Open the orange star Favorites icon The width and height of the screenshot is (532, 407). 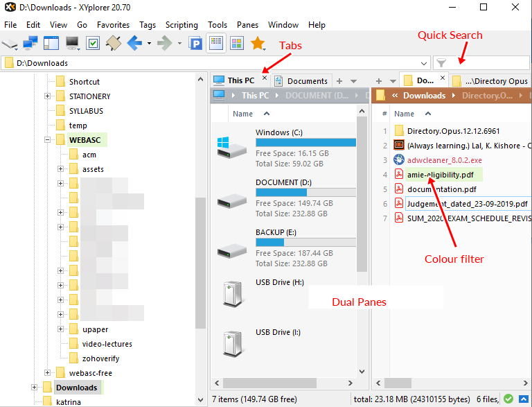tap(258, 44)
